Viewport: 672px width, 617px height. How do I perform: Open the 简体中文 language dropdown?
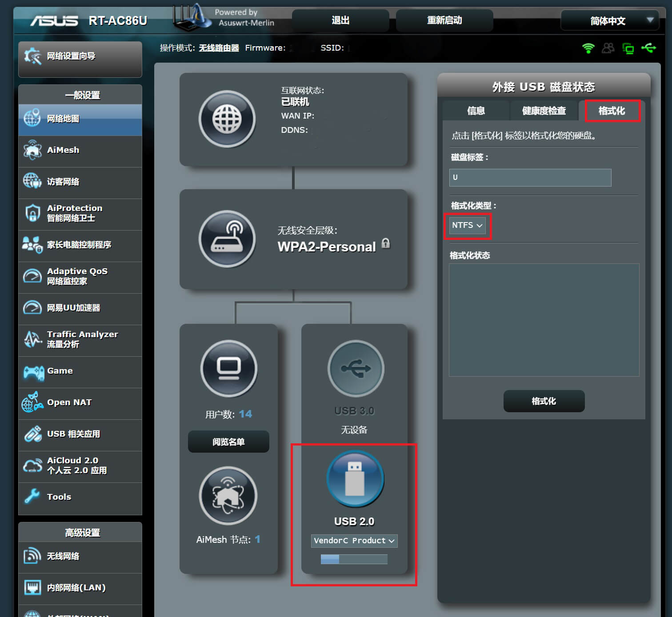pos(609,21)
